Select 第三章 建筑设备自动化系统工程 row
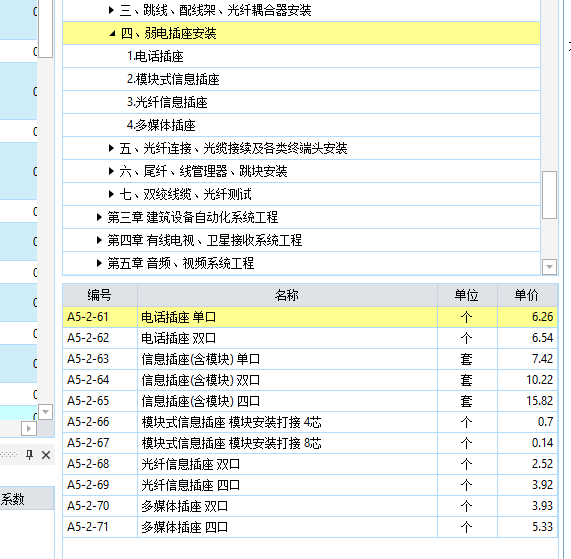Viewport: 571px width, 559px height. pos(301,217)
